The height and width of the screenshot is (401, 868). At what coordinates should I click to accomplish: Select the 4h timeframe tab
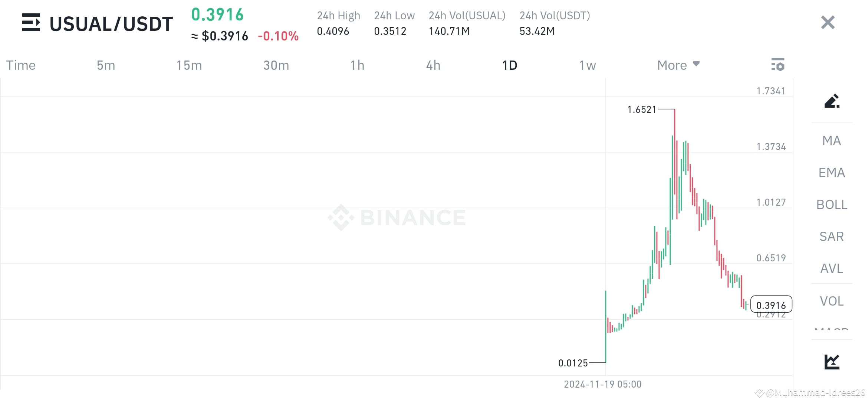[x=433, y=65]
